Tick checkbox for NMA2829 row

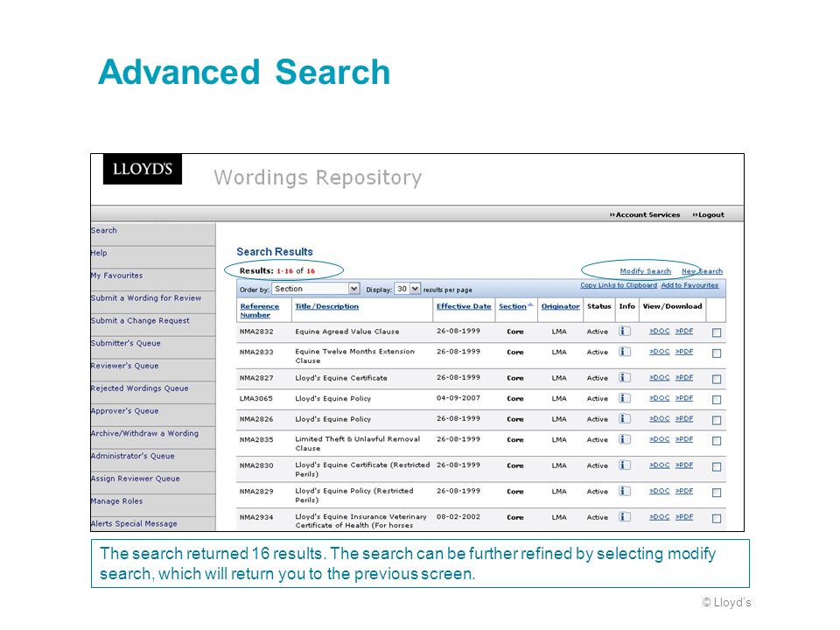coord(717,493)
